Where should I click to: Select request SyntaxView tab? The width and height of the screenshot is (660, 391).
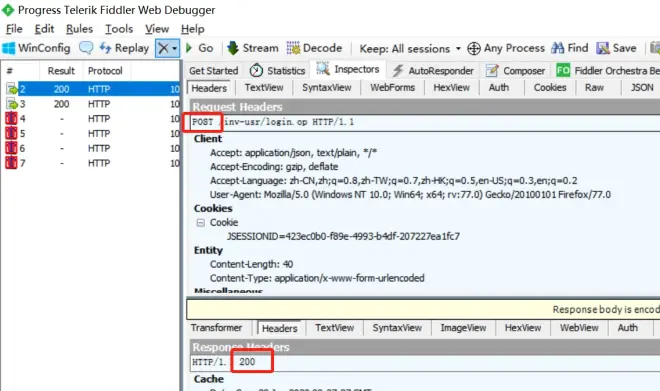click(327, 88)
